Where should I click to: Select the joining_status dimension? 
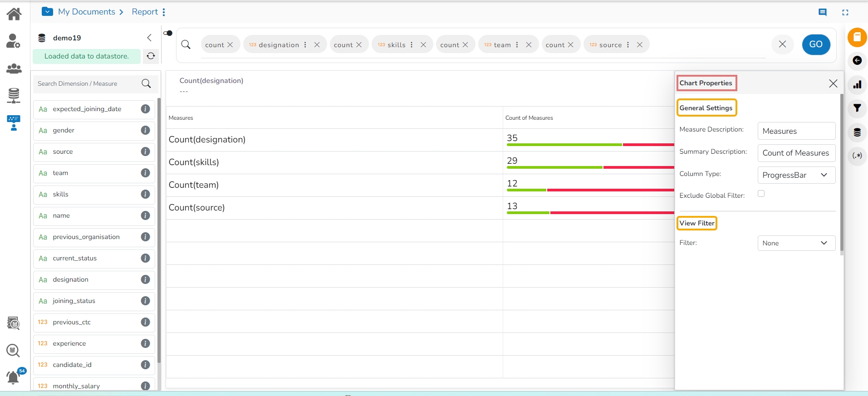(94, 301)
